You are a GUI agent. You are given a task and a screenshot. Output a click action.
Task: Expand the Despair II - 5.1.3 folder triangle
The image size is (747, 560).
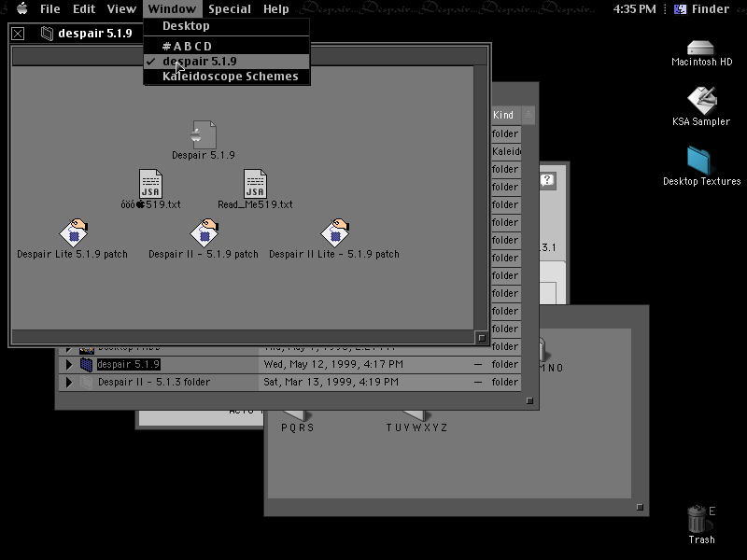click(x=68, y=382)
